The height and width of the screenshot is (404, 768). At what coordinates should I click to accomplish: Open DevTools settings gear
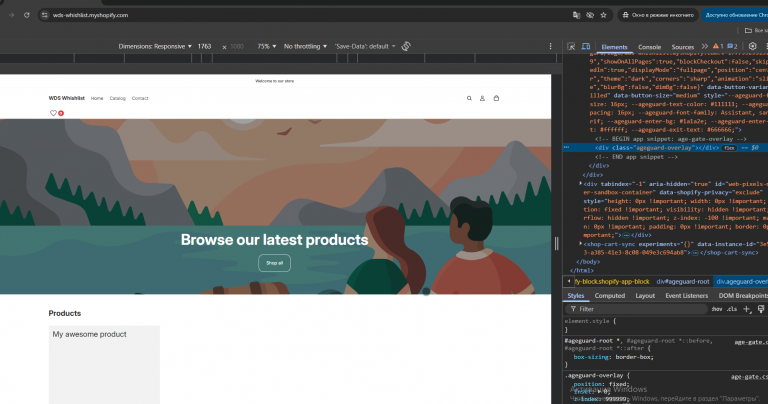(752, 47)
